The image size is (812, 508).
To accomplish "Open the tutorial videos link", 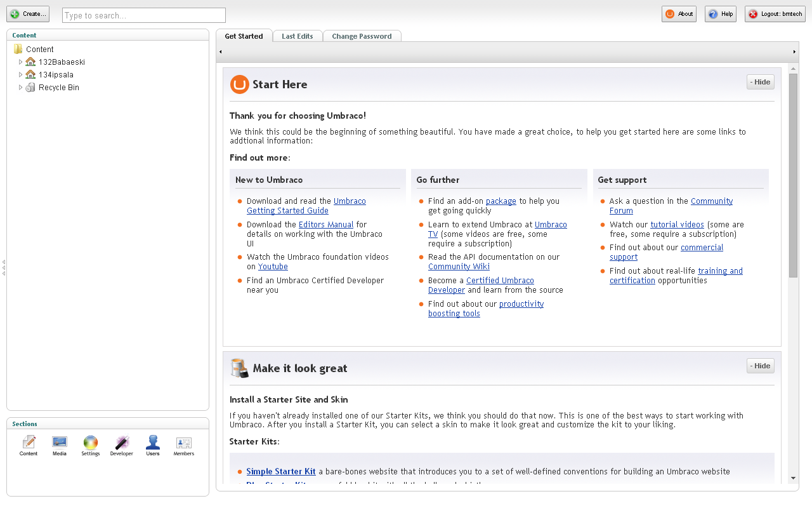I will click(x=677, y=225).
